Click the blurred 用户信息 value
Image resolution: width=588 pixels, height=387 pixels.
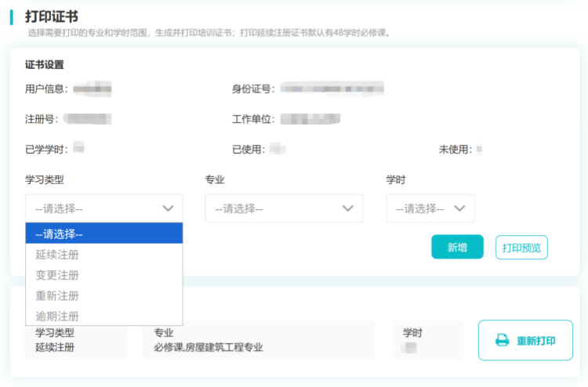[x=93, y=89]
